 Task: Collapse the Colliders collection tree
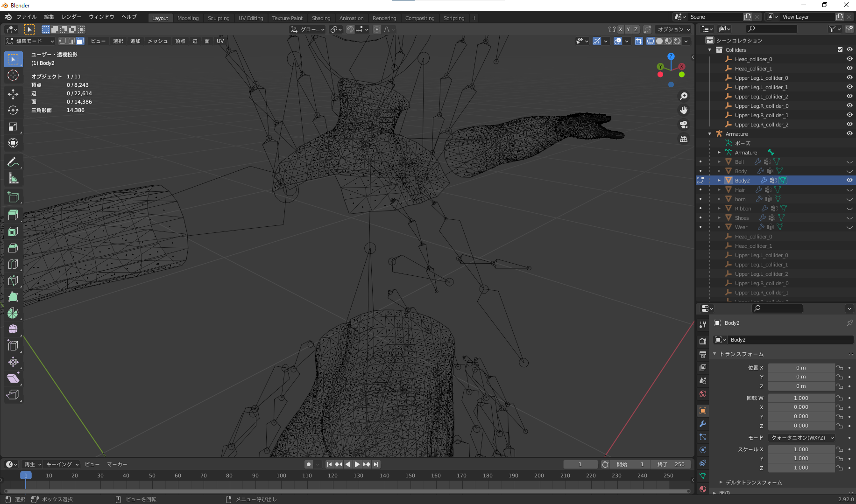tap(710, 50)
